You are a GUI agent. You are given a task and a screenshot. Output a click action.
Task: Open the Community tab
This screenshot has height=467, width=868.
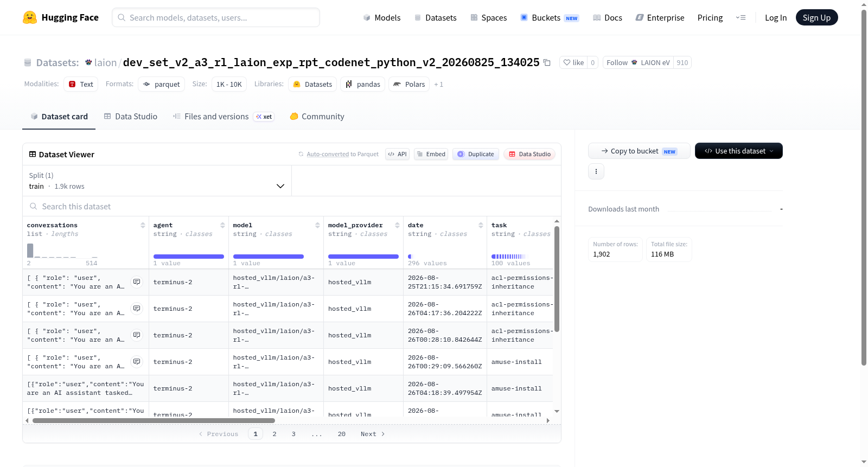coord(317,117)
